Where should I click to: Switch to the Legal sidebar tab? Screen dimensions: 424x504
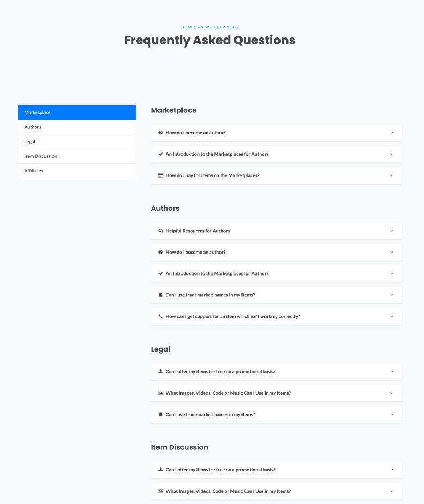coord(77,142)
